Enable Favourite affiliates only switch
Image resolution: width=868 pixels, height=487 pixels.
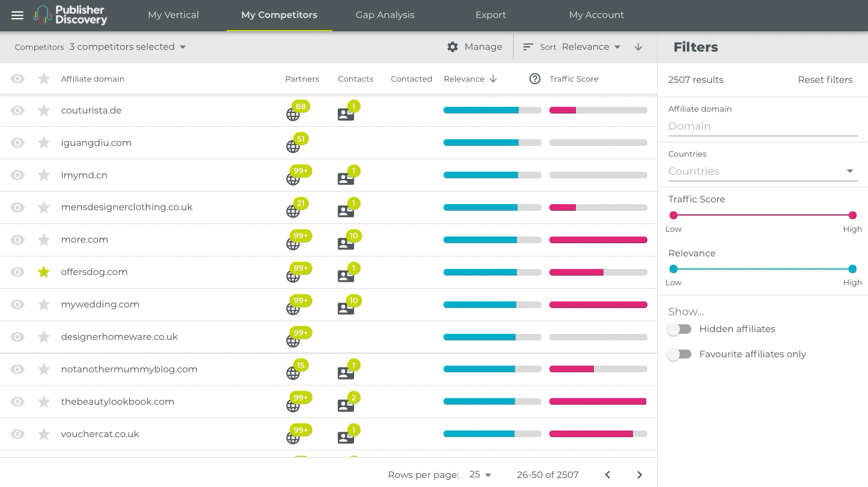[x=679, y=354]
